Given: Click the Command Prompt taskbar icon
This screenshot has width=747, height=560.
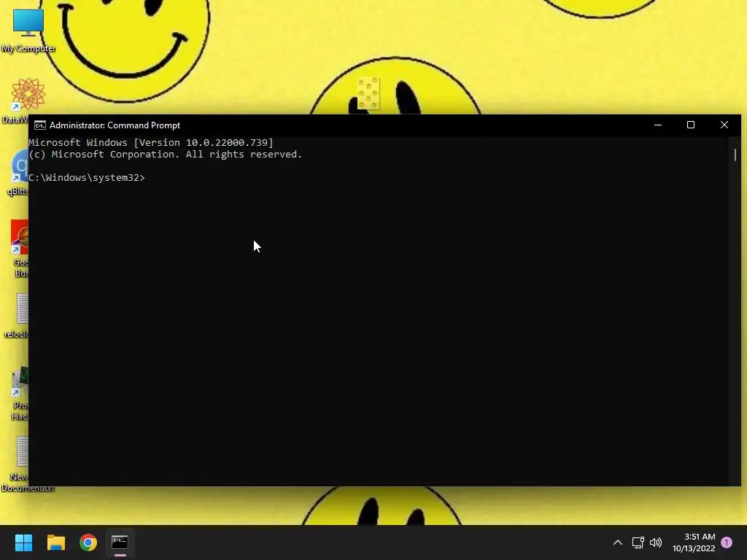Looking at the screenshot, I should [120, 542].
